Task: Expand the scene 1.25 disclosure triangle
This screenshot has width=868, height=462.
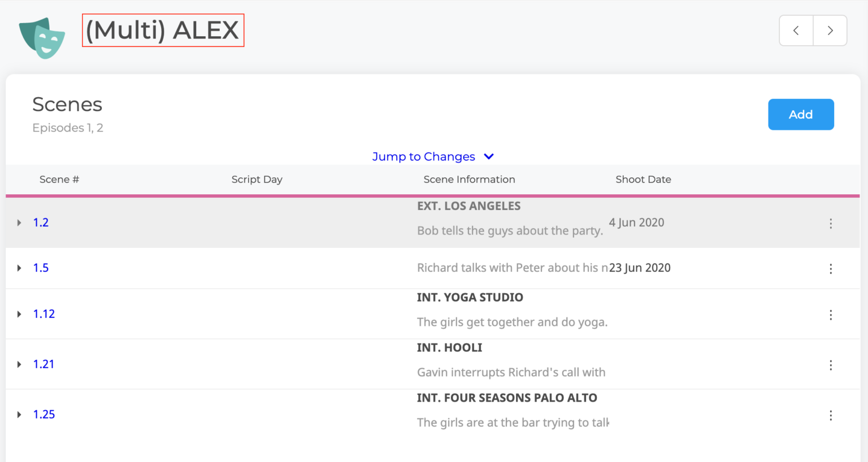Action: click(x=19, y=415)
